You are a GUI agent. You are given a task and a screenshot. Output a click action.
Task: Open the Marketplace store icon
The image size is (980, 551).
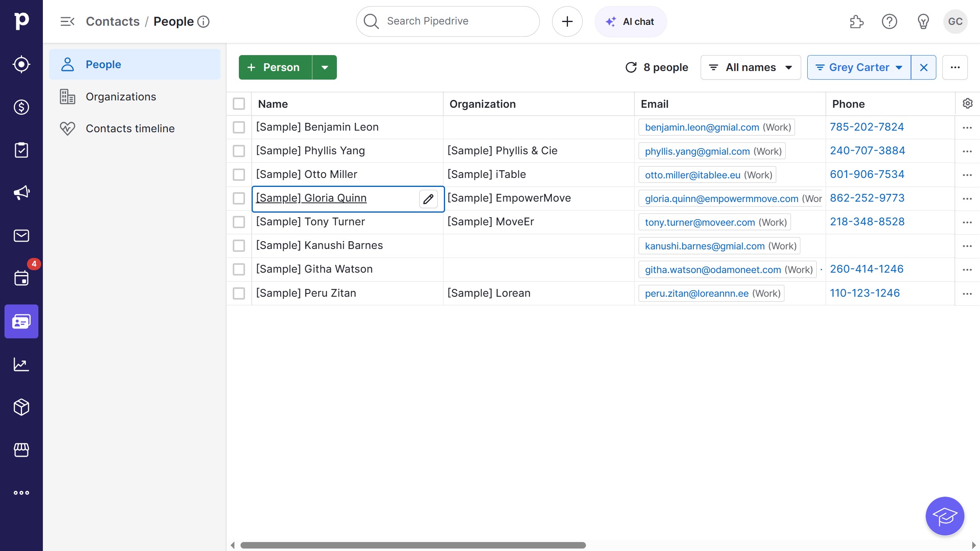coord(21,450)
